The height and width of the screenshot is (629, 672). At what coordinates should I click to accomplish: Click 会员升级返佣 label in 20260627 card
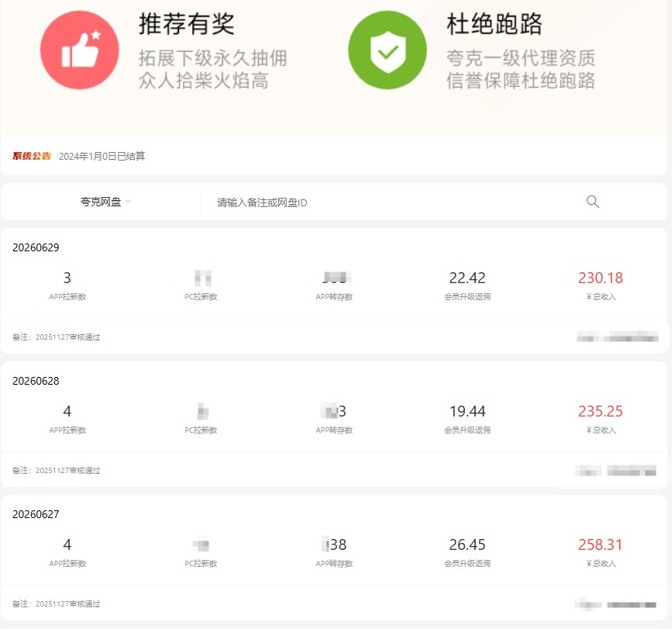(467, 563)
